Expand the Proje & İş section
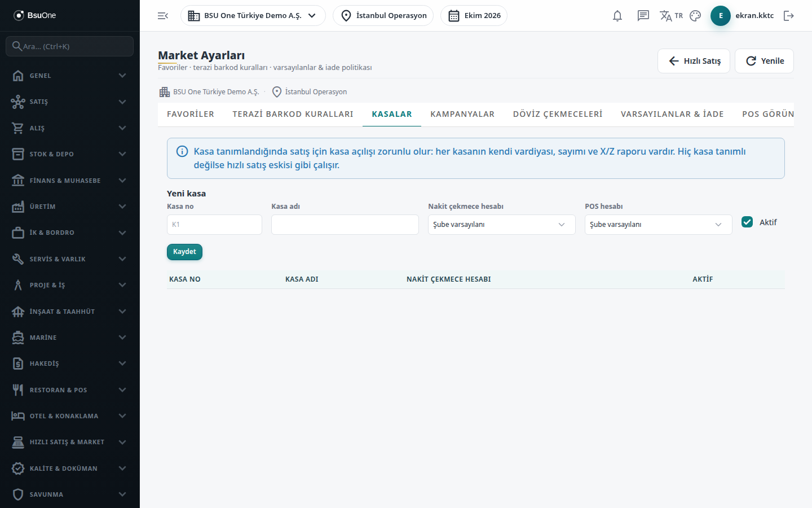Viewport: 812px width, 508px height. [70, 285]
